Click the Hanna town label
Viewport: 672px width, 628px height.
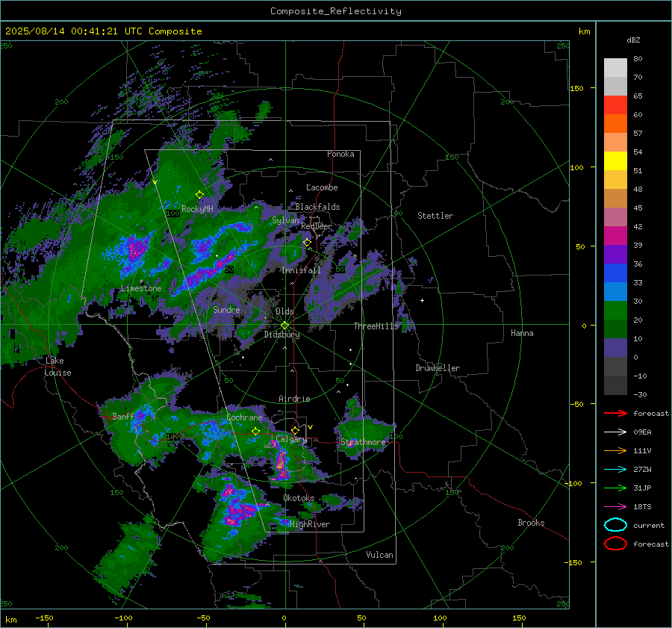coord(522,333)
